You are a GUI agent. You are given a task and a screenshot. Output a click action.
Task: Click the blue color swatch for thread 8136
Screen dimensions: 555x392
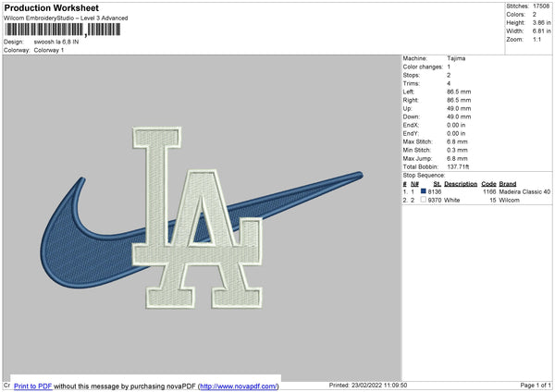tap(423, 191)
